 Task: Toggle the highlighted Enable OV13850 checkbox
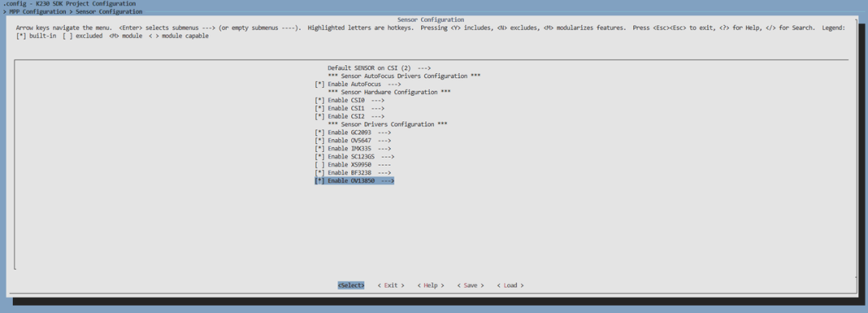tap(319, 180)
